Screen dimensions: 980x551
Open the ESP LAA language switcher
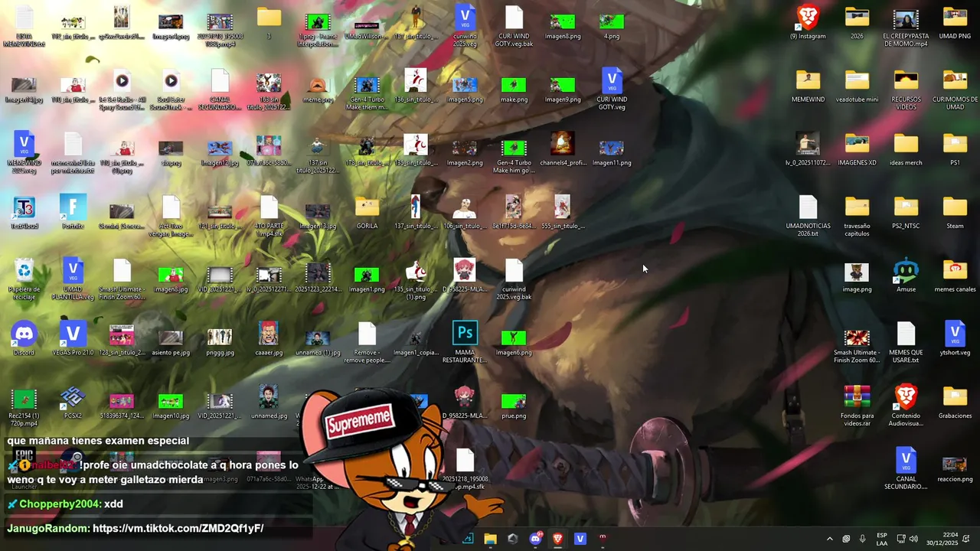[882, 539]
